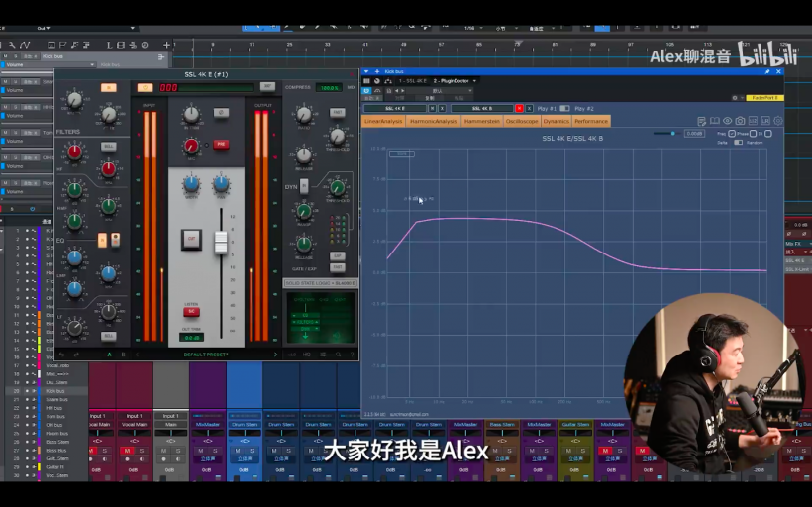Open the Oscilloscope tab
Viewport: 812px width, 507px height.
(x=522, y=121)
